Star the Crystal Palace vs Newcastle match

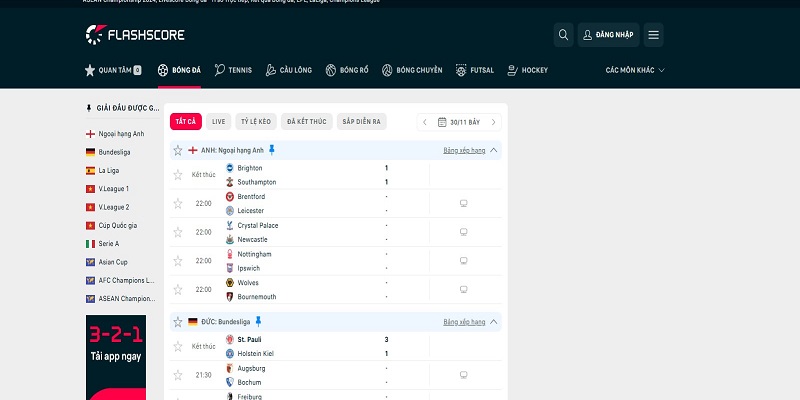point(178,232)
